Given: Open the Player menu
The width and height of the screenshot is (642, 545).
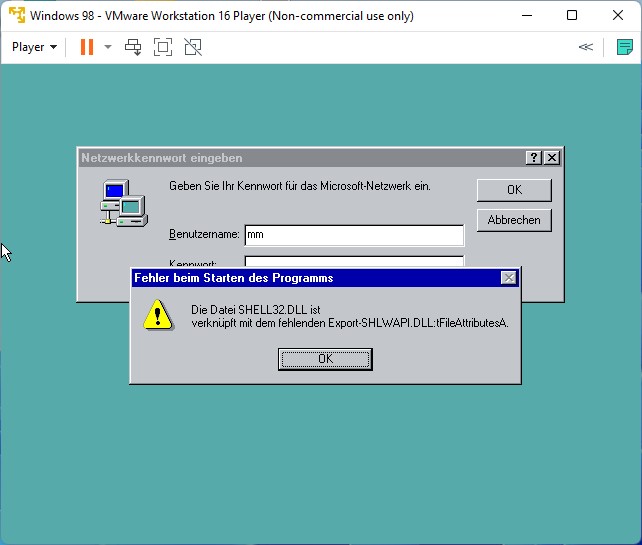Looking at the screenshot, I should point(34,47).
